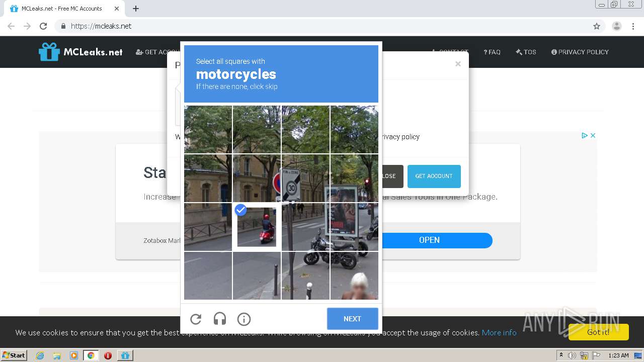
Task: Click the AdChoices triangle icon
Action: coord(585,135)
